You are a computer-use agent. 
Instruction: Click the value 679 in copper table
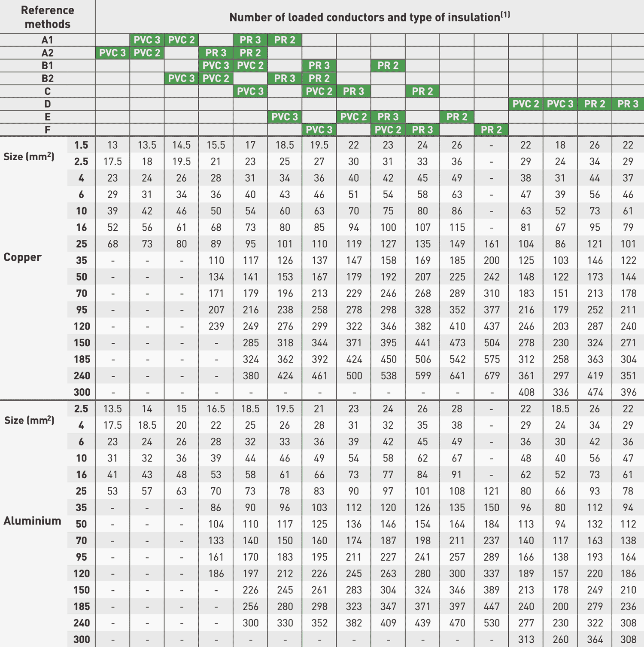pos(492,376)
